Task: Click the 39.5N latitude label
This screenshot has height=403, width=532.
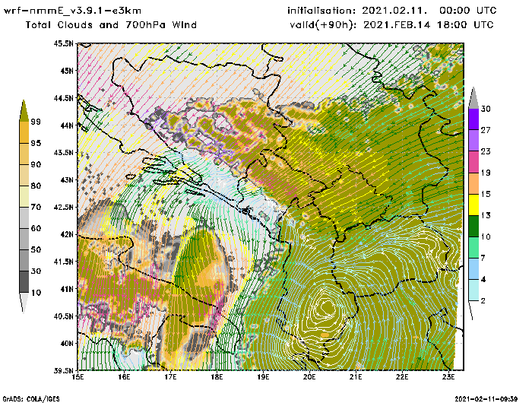Action: pyautogui.click(x=63, y=370)
